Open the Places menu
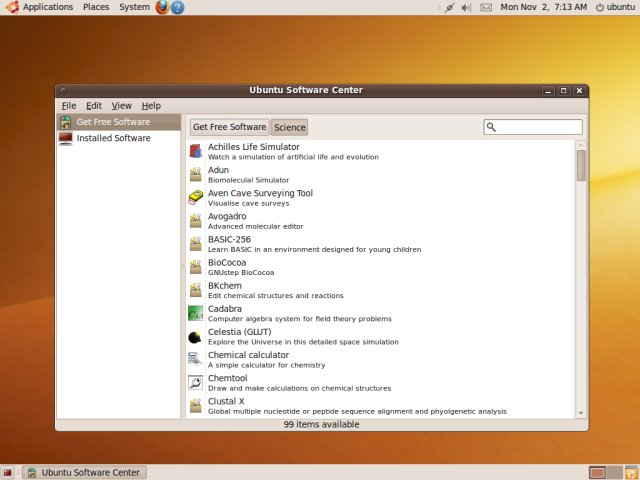 coord(96,7)
